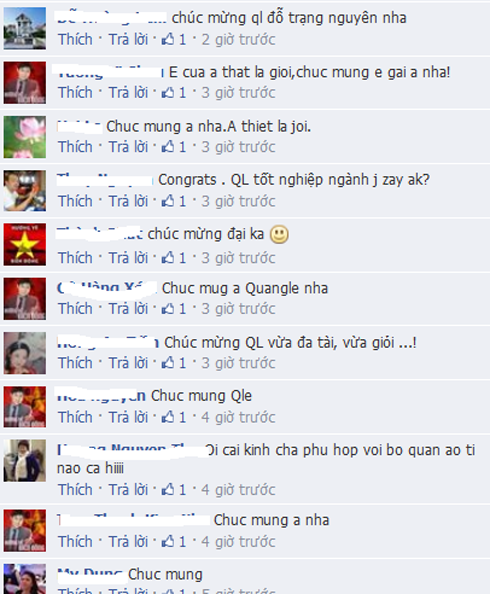Viewport: 490px width, 594px height.
Task: Click thumbs-up icon on 'Chuc mug a Quangle' comment
Action: tap(168, 309)
